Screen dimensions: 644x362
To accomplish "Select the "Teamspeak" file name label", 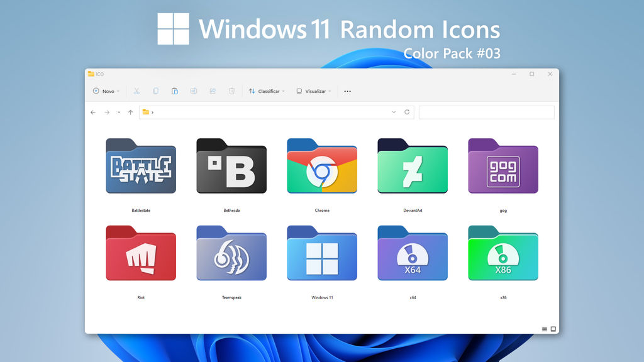I will pyautogui.click(x=231, y=297).
